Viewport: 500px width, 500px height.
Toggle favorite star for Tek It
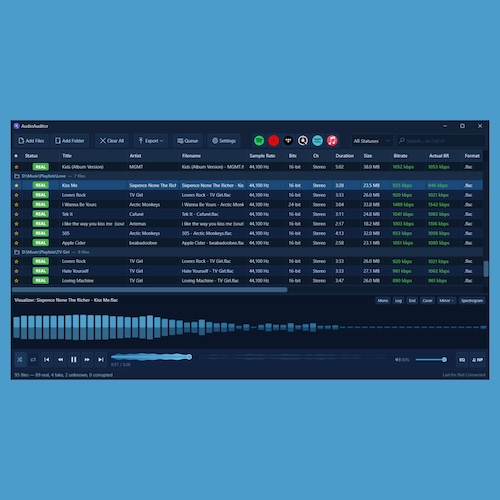16,214
